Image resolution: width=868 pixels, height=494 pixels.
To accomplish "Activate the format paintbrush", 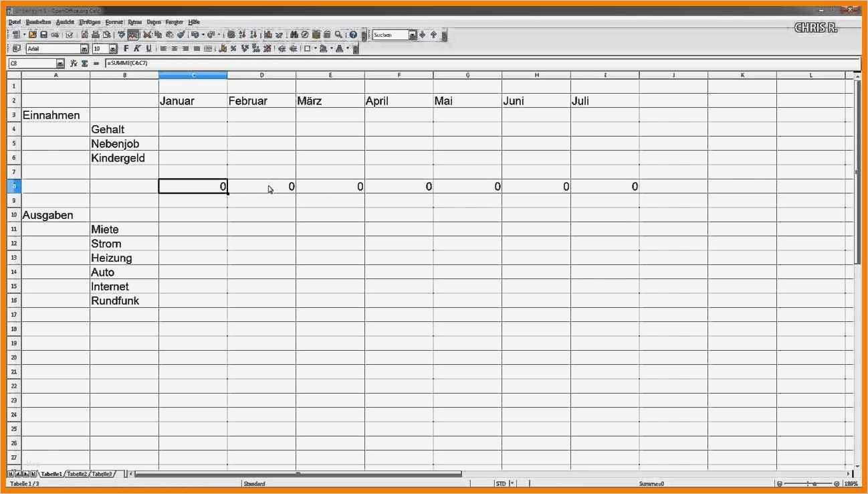I will pyautogui.click(x=181, y=35).
